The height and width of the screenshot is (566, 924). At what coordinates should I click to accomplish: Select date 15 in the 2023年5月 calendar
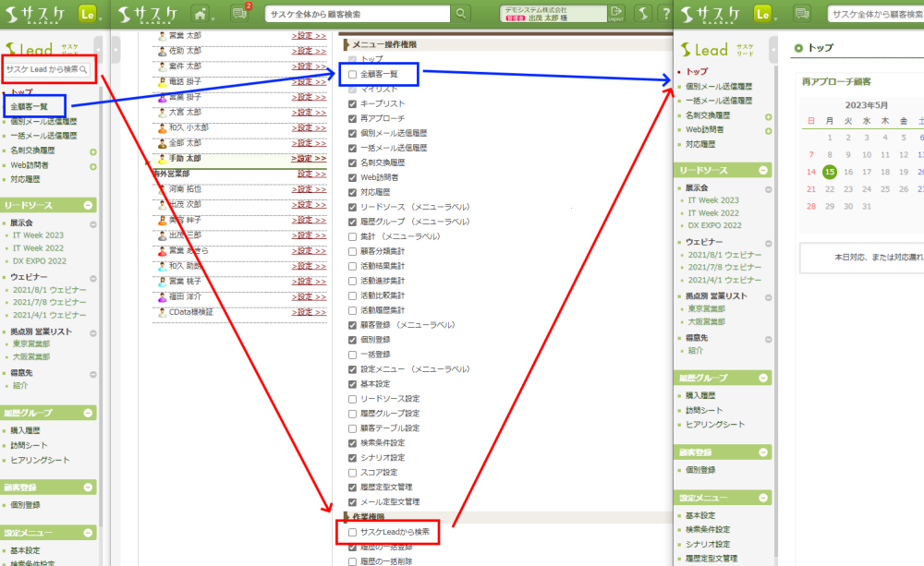point(830,172)
